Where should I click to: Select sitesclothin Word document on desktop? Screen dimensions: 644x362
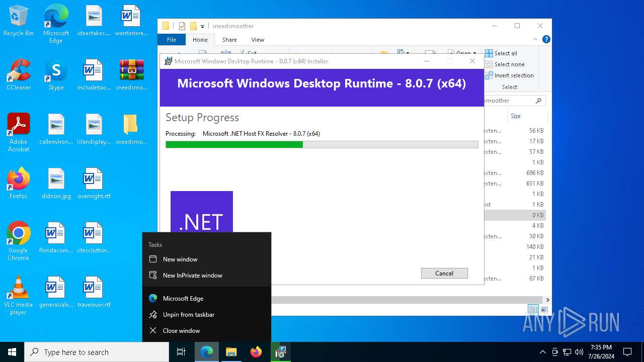[94, 238]
